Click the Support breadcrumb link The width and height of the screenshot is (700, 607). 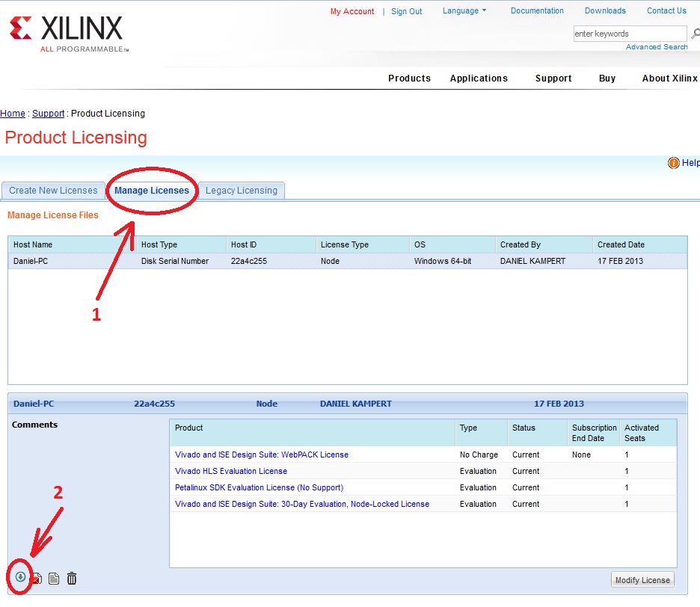click(48, 114)
